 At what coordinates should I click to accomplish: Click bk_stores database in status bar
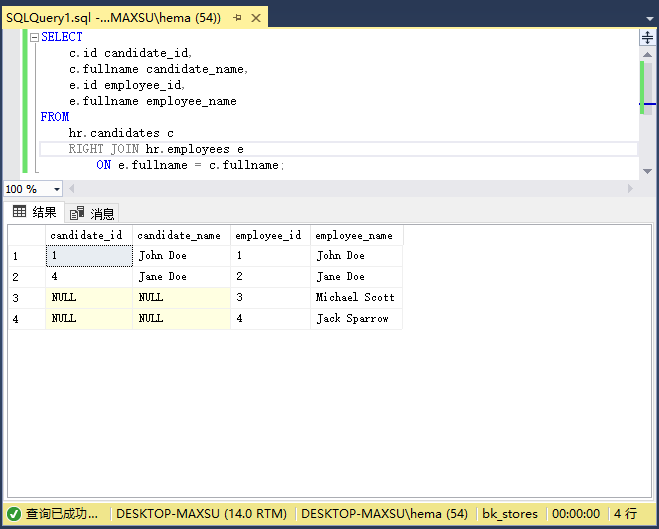click(x=510, y=513)
